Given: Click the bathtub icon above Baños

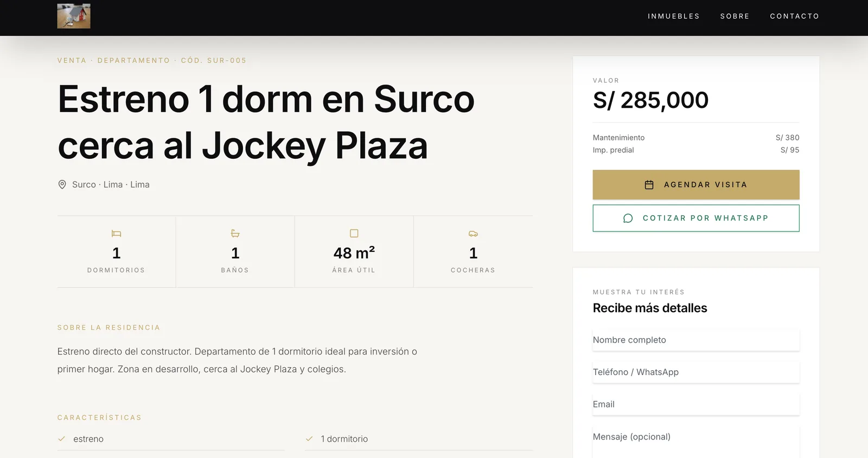Looking at the screenshot, I should [x=235, y=234].
